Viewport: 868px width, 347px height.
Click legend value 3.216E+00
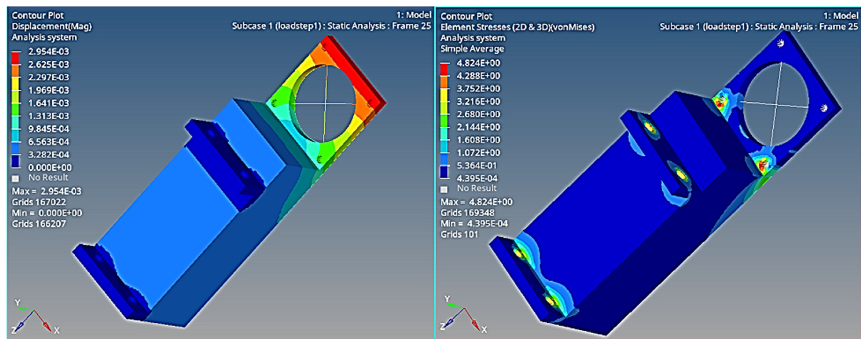click(479, 101)
